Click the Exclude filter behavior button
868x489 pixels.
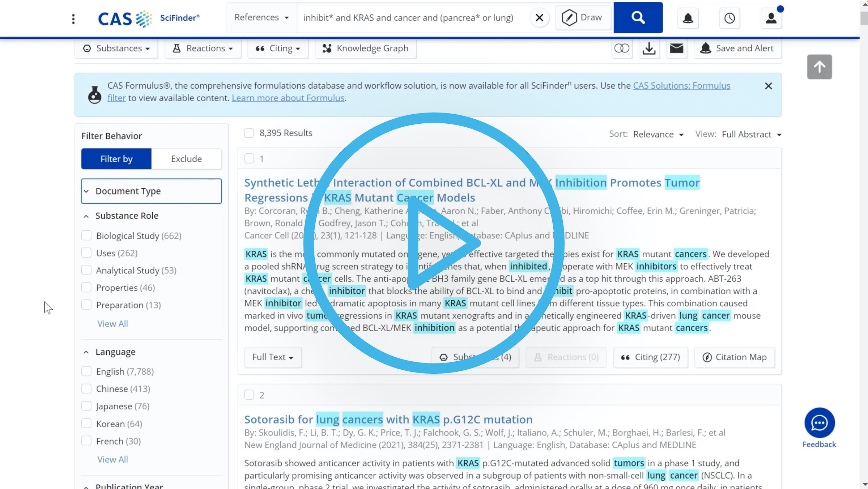(x=186, y=158)
